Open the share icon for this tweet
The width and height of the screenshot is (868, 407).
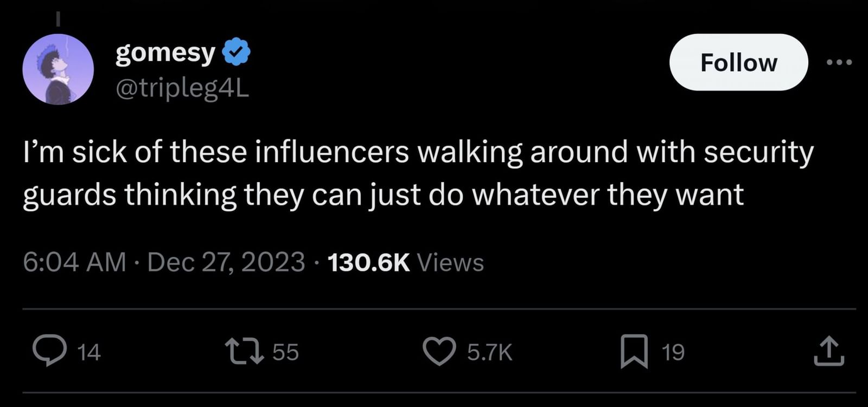pos(829,351)
